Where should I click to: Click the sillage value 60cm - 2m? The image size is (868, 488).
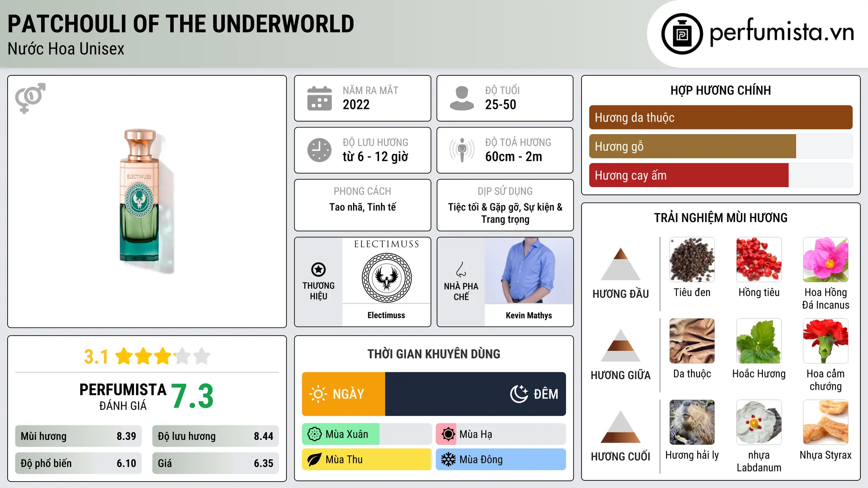click(514, 157)
